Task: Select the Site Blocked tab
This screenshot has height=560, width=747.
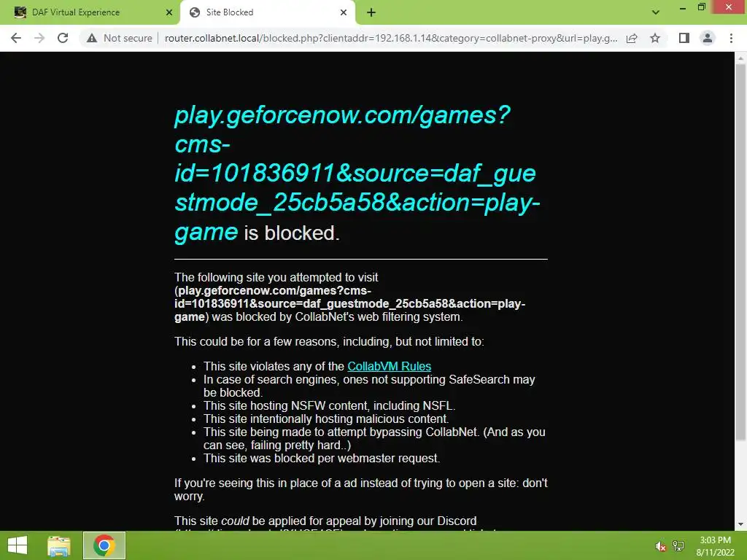Action: tap(267, 12)
